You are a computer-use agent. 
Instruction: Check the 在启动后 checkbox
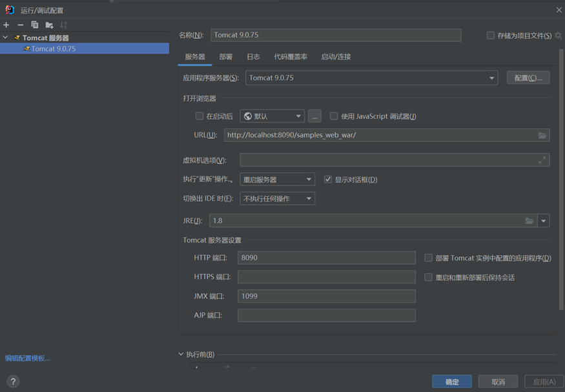(x=200, y=116)
